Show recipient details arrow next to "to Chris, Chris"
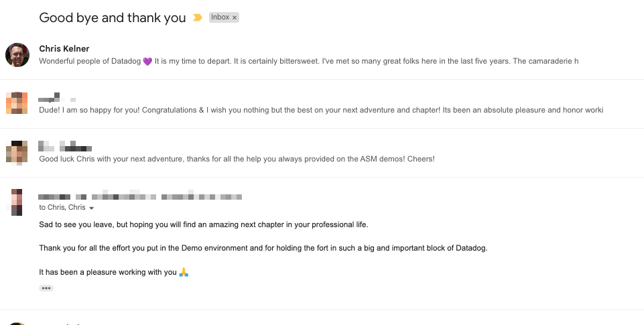This screenshot has height=325, width=644. pos(92,208)
